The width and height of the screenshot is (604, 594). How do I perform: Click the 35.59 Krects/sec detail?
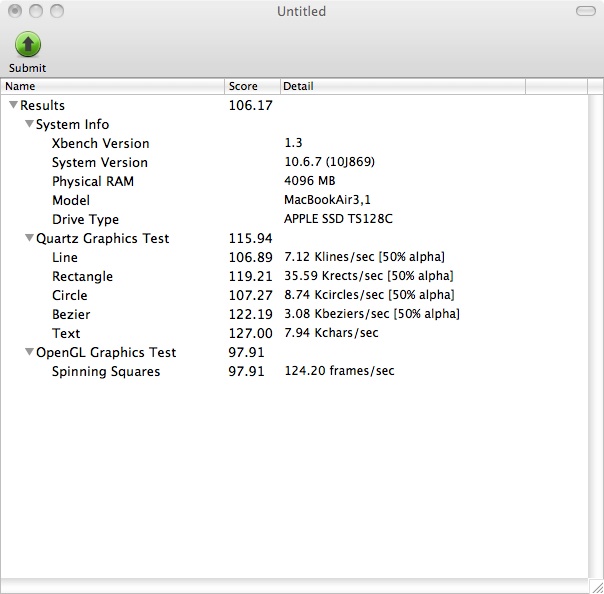pos(369,275)
